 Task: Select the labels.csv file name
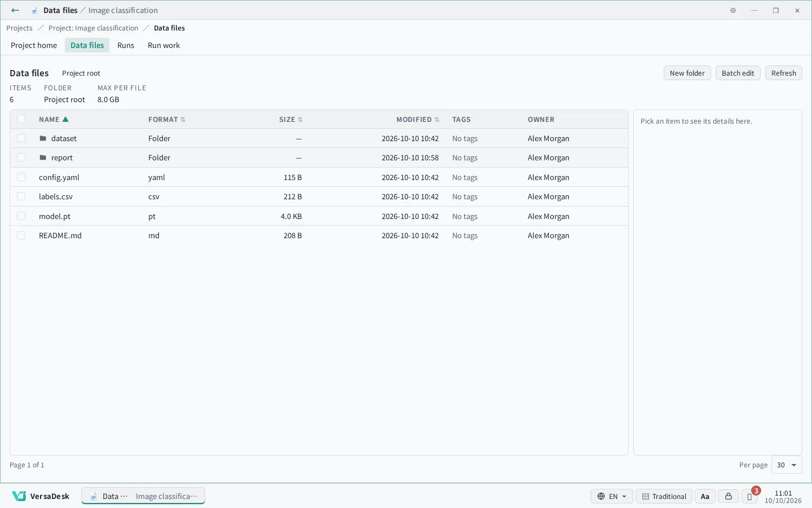coord(56,196)
